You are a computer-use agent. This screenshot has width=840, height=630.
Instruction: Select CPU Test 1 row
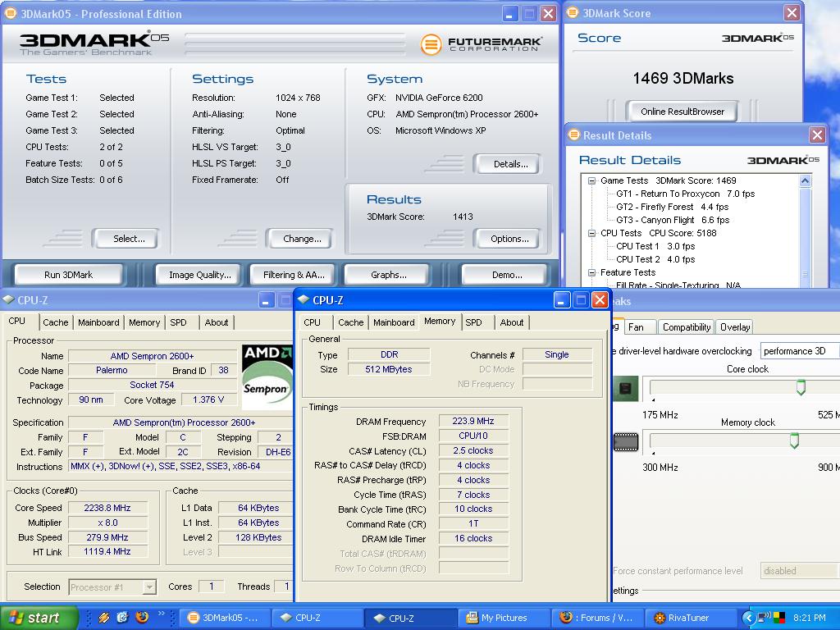[655, 246]
